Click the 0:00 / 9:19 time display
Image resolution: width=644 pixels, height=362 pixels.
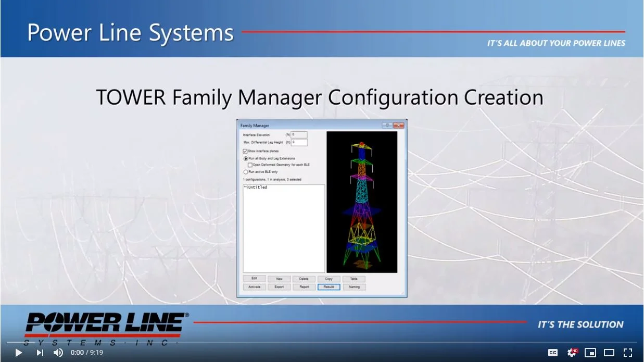click(87, 353)
